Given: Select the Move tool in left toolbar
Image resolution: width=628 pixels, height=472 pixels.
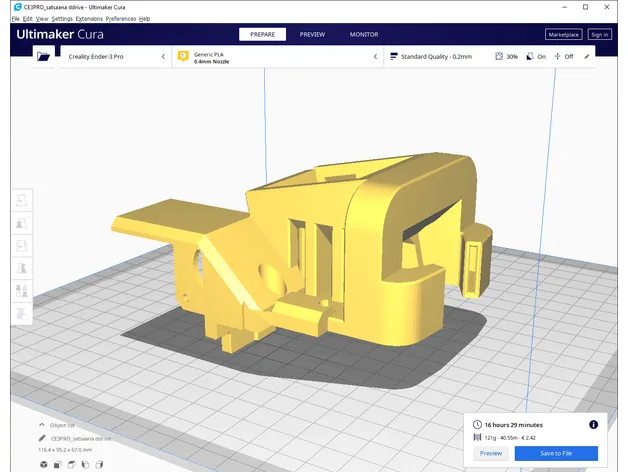Looking at the screenshot, I should [22, 201].
